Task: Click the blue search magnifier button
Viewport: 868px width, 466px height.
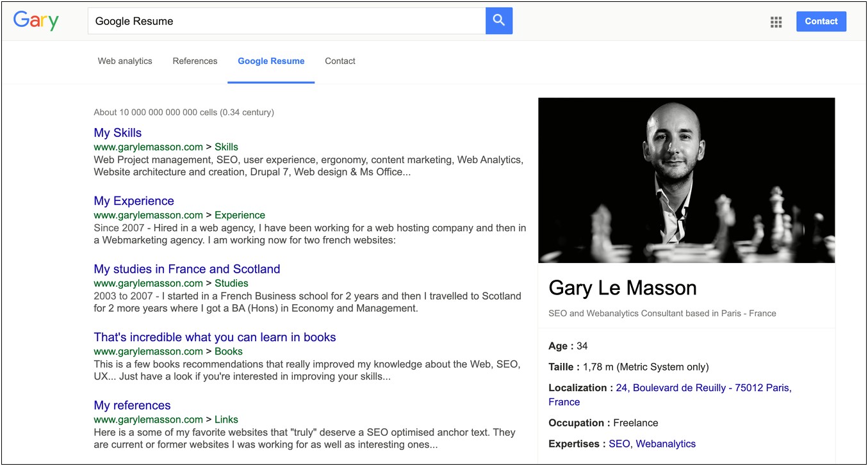Action: (499, 21)
